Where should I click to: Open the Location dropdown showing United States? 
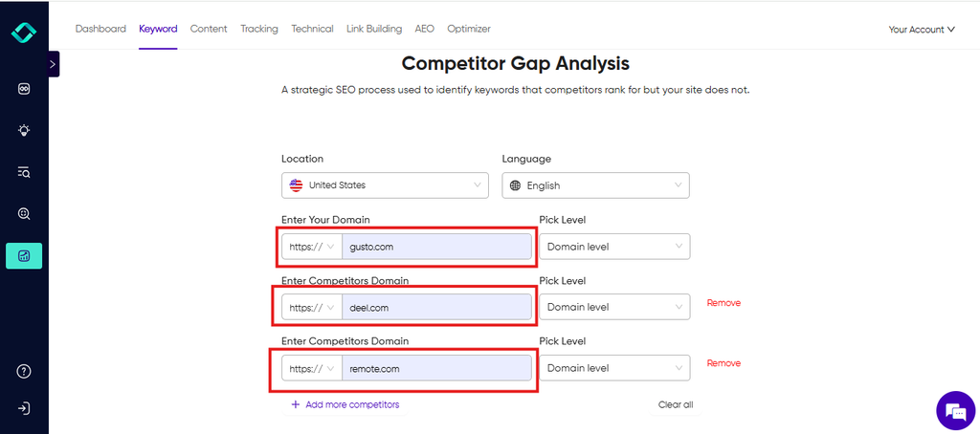(385, 185)
